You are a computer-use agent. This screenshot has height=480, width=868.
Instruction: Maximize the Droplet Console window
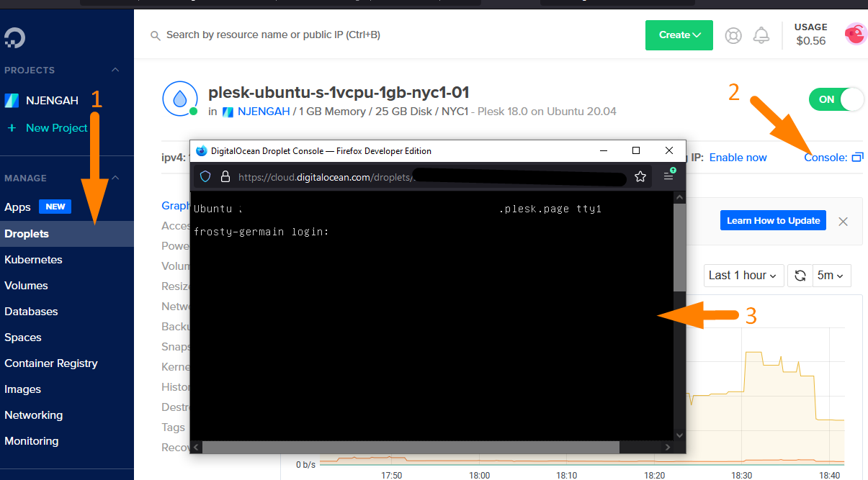pos(636,150)
